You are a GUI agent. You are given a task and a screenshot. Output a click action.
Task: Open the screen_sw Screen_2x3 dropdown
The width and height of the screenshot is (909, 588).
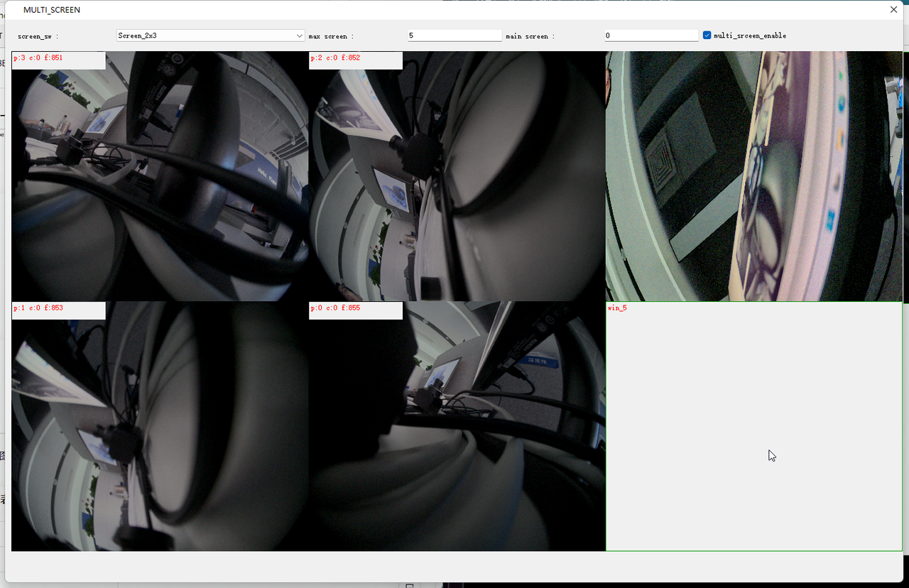pos(210,36)
